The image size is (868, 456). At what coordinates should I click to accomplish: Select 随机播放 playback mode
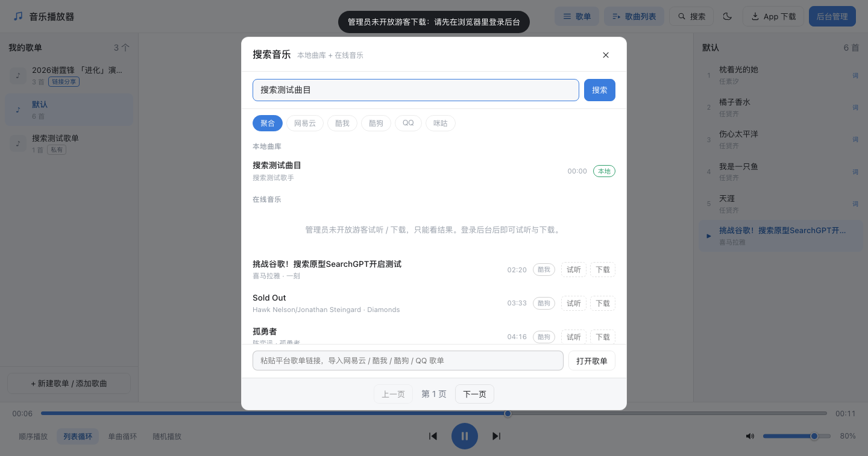click(167, 436)
